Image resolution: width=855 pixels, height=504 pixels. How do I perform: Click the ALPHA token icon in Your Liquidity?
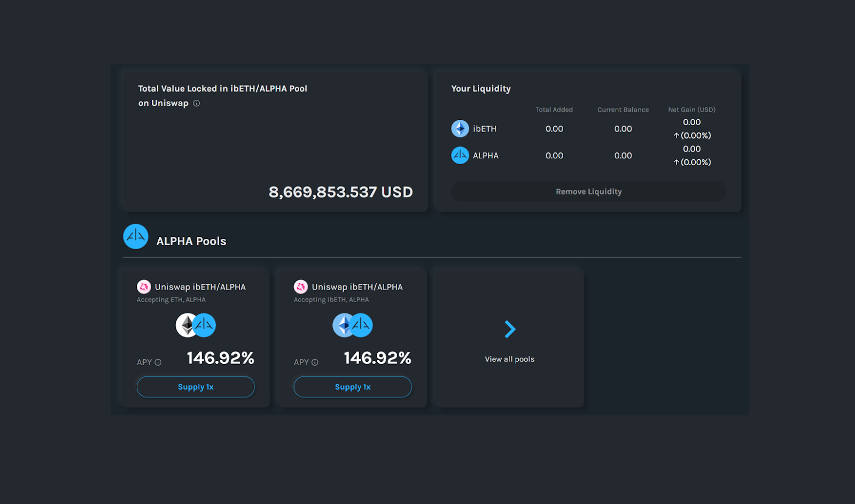tap(460, 156)
